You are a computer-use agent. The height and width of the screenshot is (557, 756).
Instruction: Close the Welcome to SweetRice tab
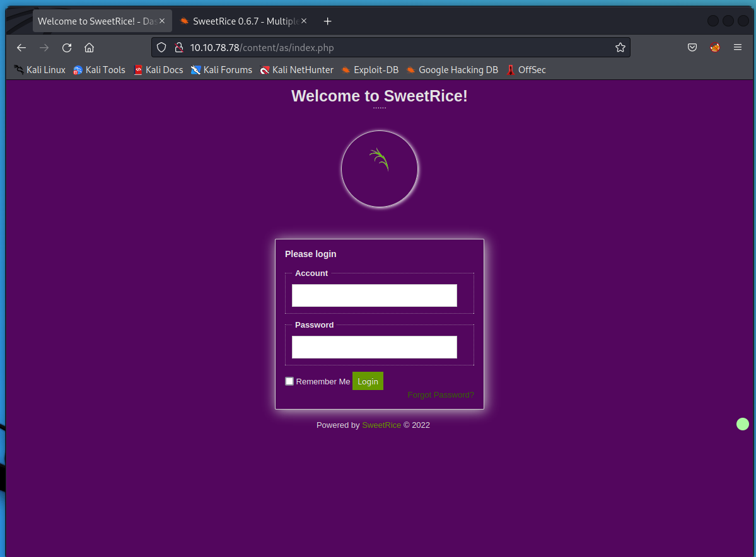tap(162, 21)
